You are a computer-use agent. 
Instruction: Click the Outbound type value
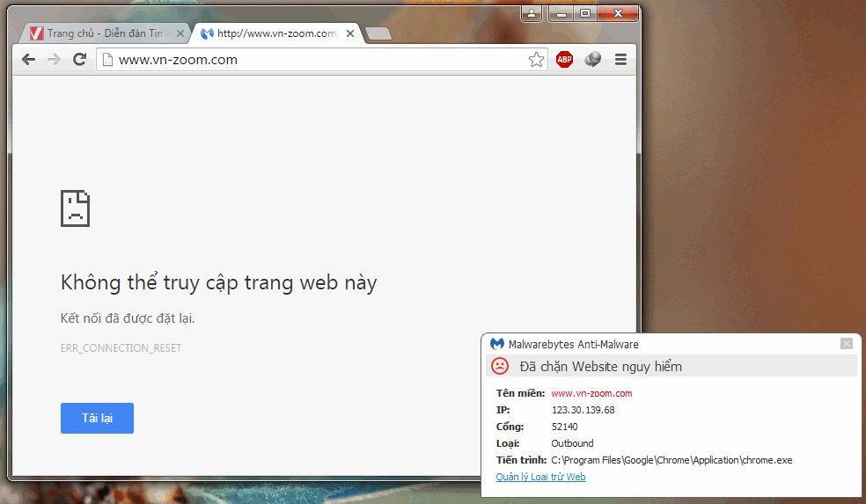(572, 443)
